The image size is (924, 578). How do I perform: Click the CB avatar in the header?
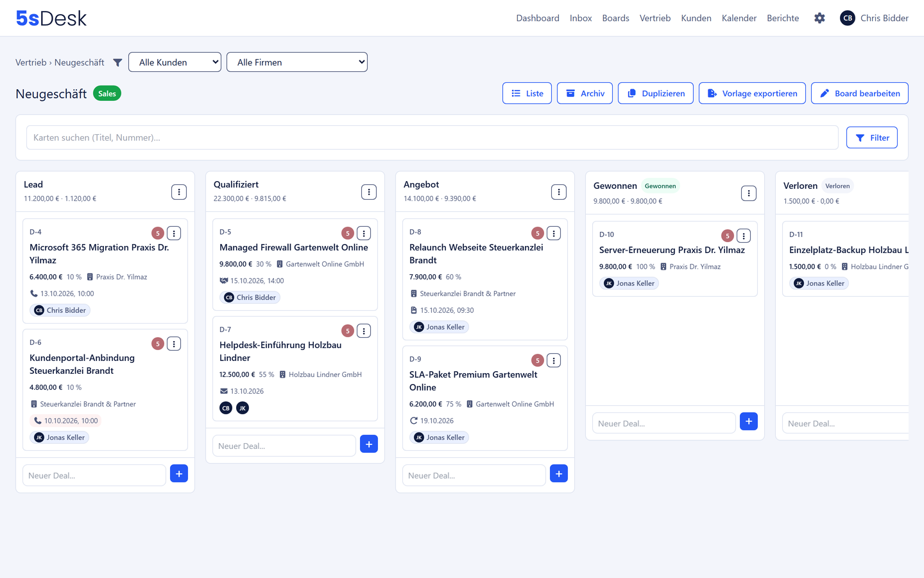[848, 18]
